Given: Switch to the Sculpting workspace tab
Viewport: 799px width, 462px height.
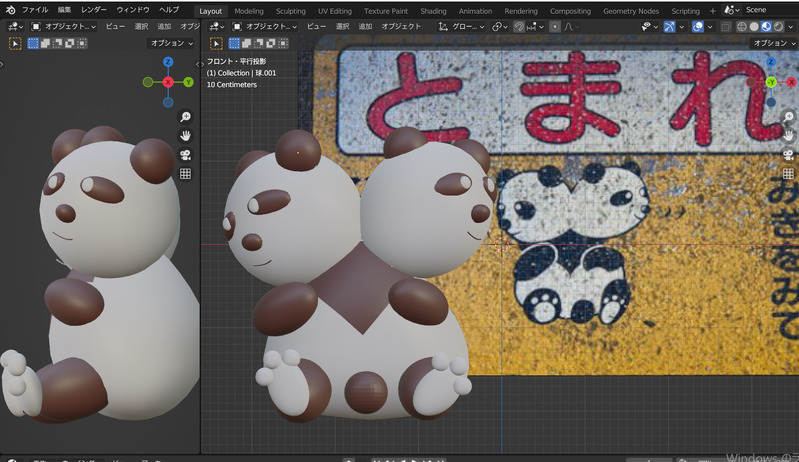Looking at the screenshot, I should [290, 10].
